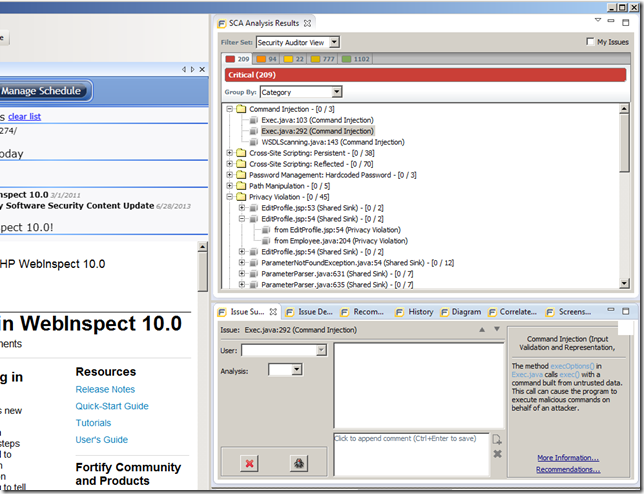Image resolution: width=644 pixels, height=494 pixels.
Task: Click the red X suppress issue button
Action: [249, 464]
